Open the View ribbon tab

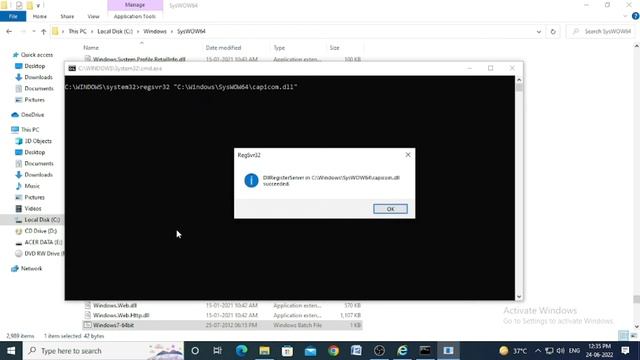93,16
